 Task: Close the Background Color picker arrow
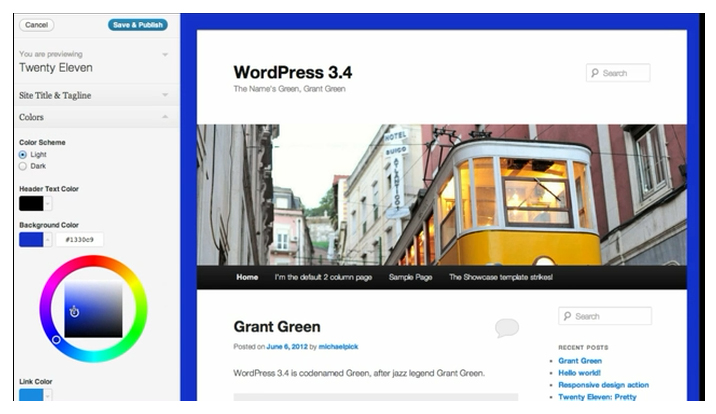point(48,240)
